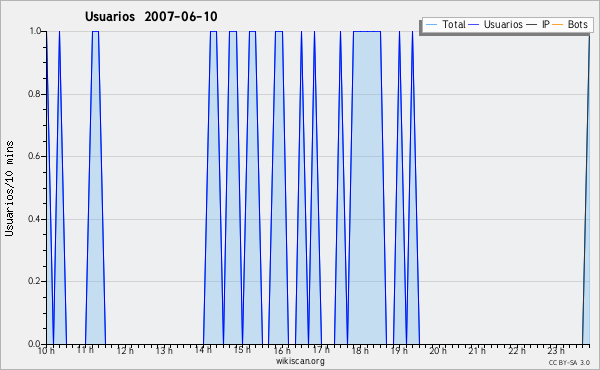Viewport: 600px width, 370px height.
Task: Click the '11 h' x-axis label
Action: click(x=85, y=350)
